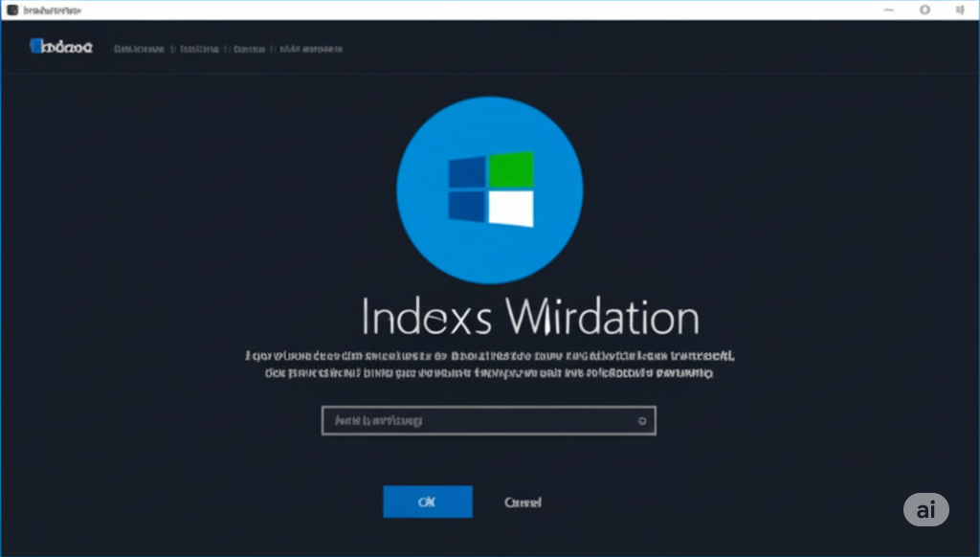Click the Cancel button
The height and width of the screenshot is (557, 980).
pos(523,502)
